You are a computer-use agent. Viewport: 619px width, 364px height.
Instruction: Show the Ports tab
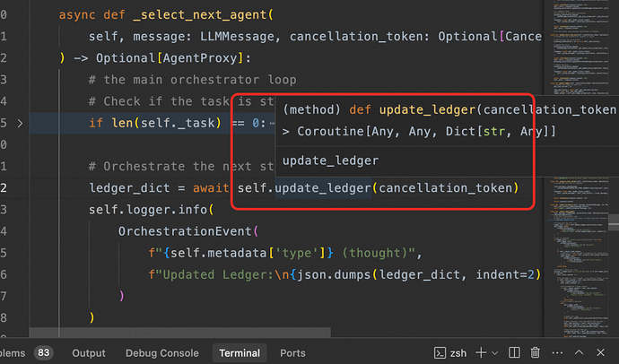coord(292,353)
